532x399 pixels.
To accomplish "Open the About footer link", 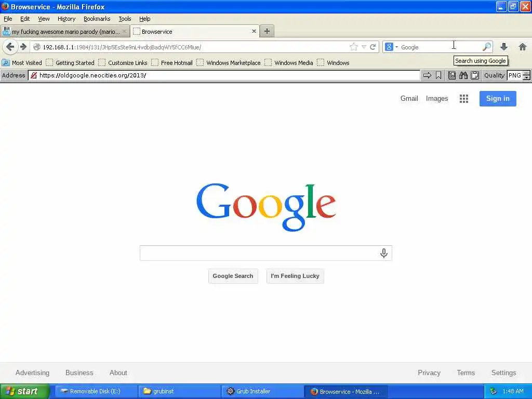I will (118, 373).
